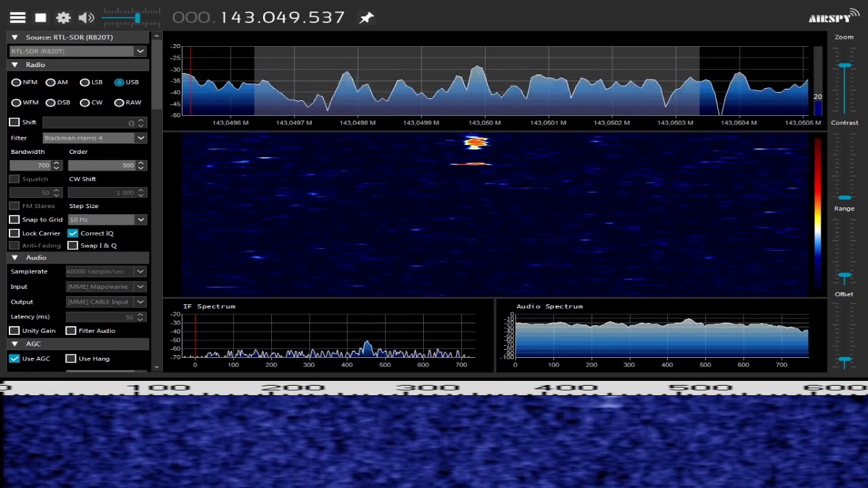The width and height of the screenshot is (868, 488).
Task: Click the Audio Spectrum panel
Action: (x=661, y=335)
